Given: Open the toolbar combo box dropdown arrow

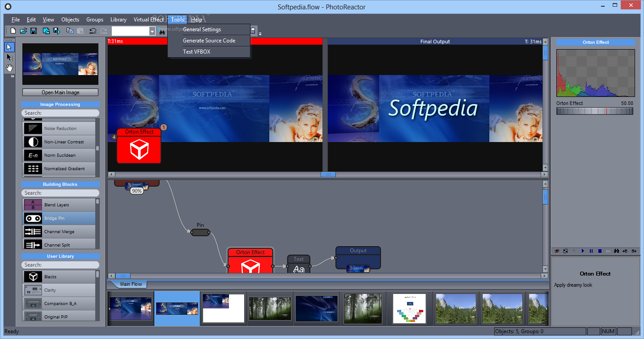Looking at the screenshot, I should coord(152,31).
